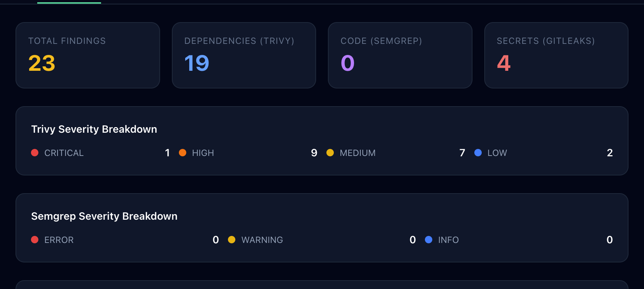This screenshot has height=289, width=644.
Task: Expand the partially visible panel at the bottom
Action: (322, 286)
